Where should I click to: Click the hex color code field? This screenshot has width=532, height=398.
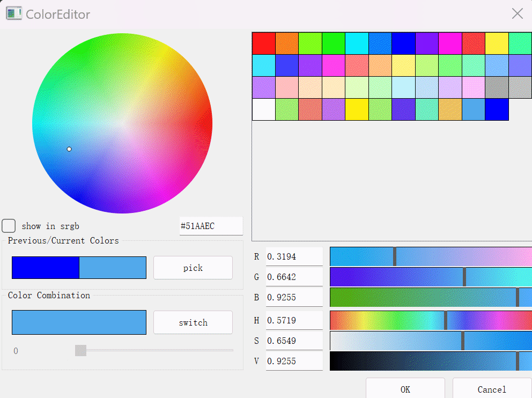(x=211, y=226)
